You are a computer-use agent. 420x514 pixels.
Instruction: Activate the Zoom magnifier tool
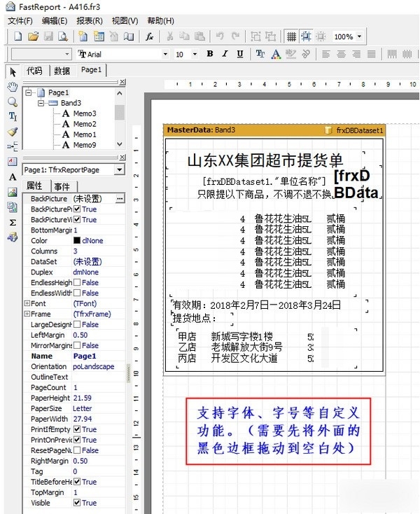(12, 102)
